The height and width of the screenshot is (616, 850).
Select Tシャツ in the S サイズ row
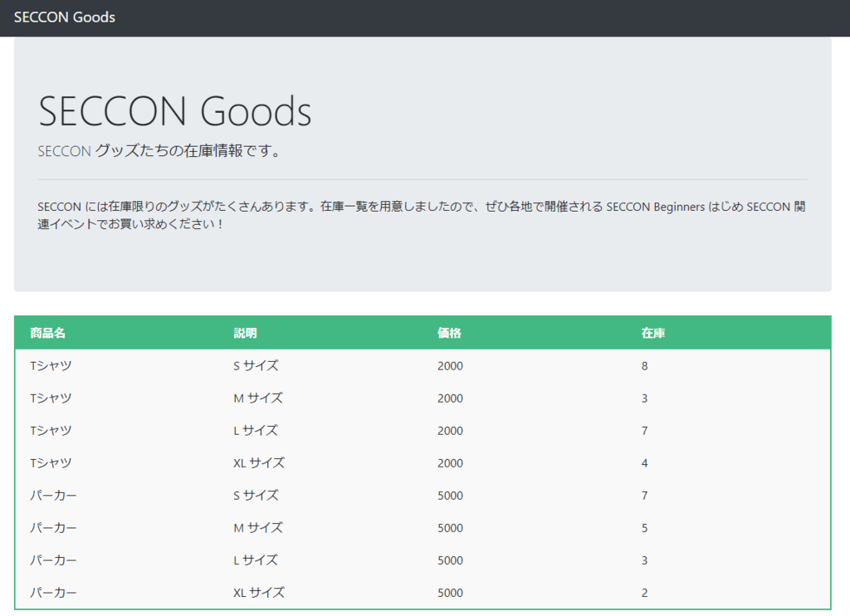[x=51, y=366]
